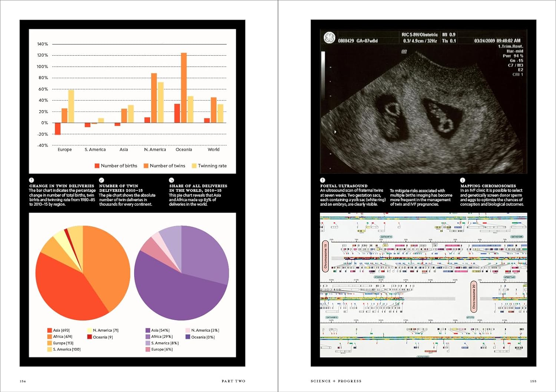556x392 pixels.
Task: Click the up-arrow icon above Foetal Ultrasound
Action: point(322,180)
